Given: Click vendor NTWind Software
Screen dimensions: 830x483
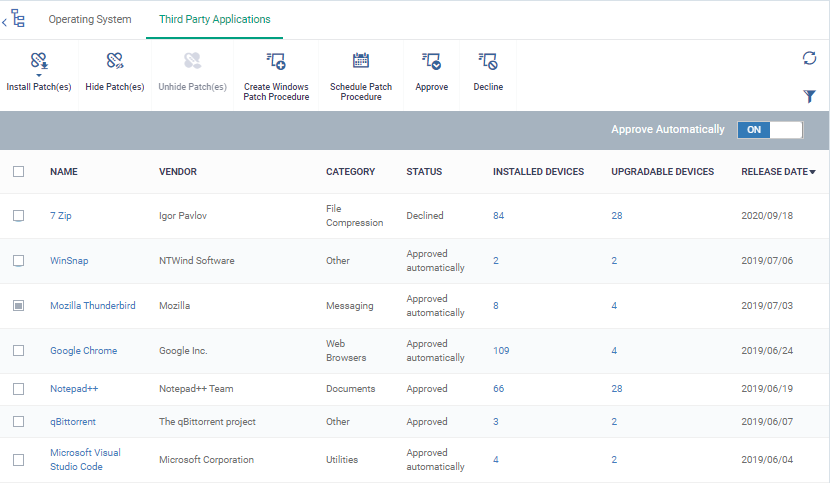Looking at the screenshot, I should click(x=197, y=261).
